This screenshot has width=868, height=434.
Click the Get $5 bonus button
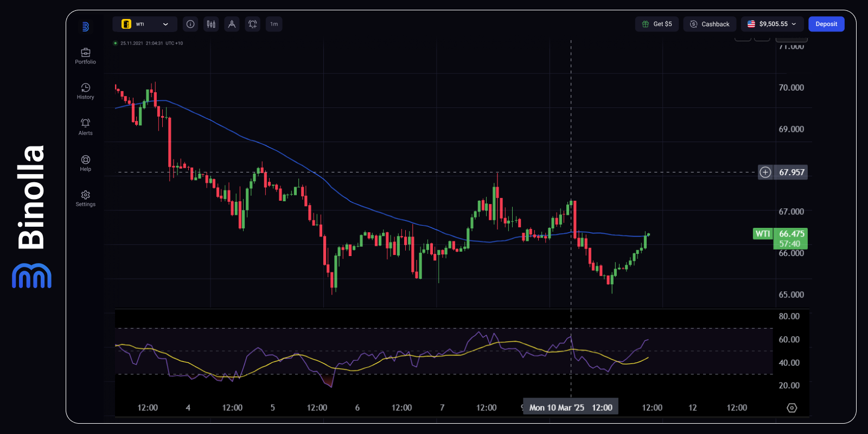click(657, 24)
